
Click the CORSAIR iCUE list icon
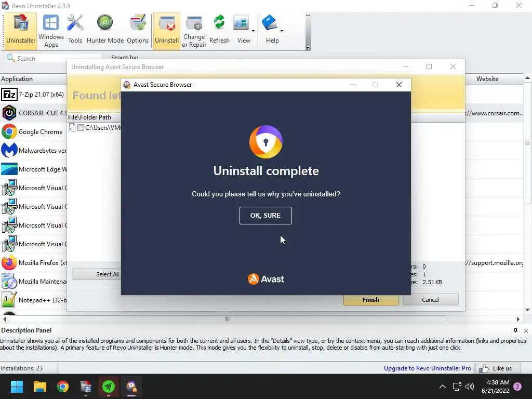[x=9, y=113]
